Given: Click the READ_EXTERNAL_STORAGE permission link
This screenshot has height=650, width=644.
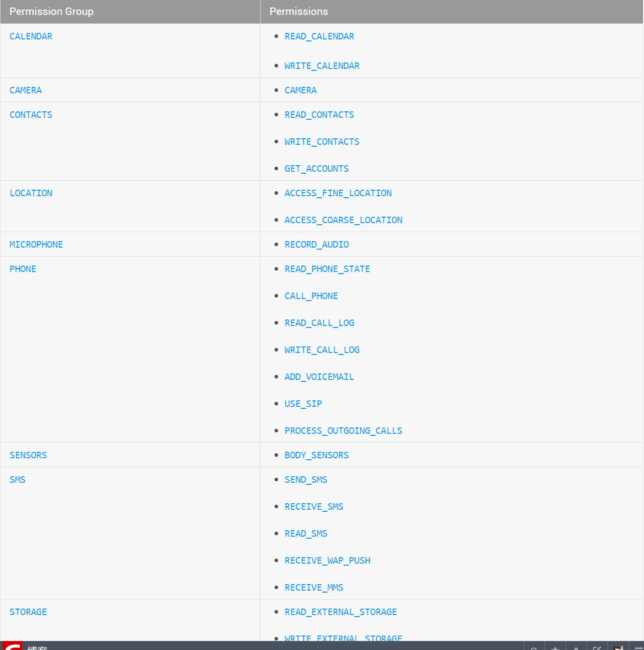Looking at the screenshot, I should click(x=341, y=612).
